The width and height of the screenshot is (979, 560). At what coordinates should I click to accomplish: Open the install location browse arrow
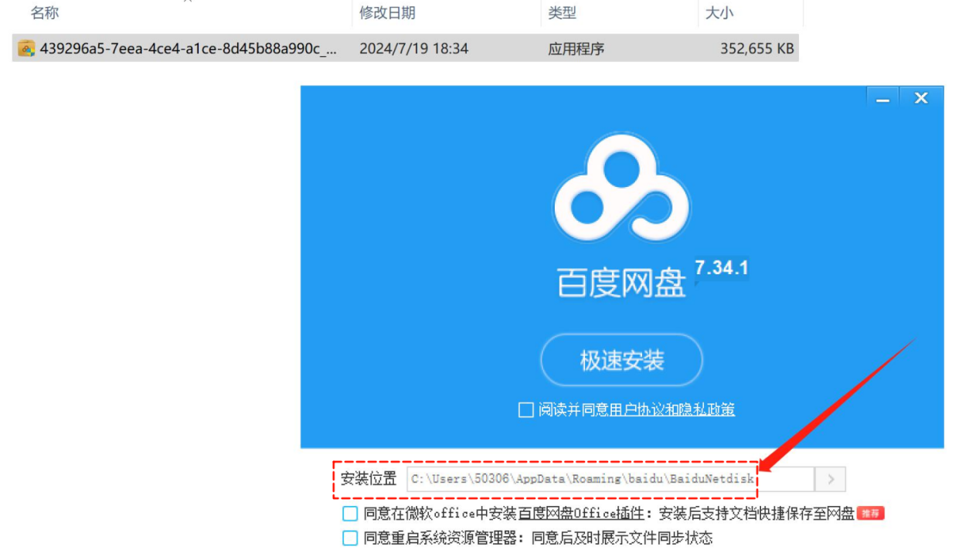point(830,479)
